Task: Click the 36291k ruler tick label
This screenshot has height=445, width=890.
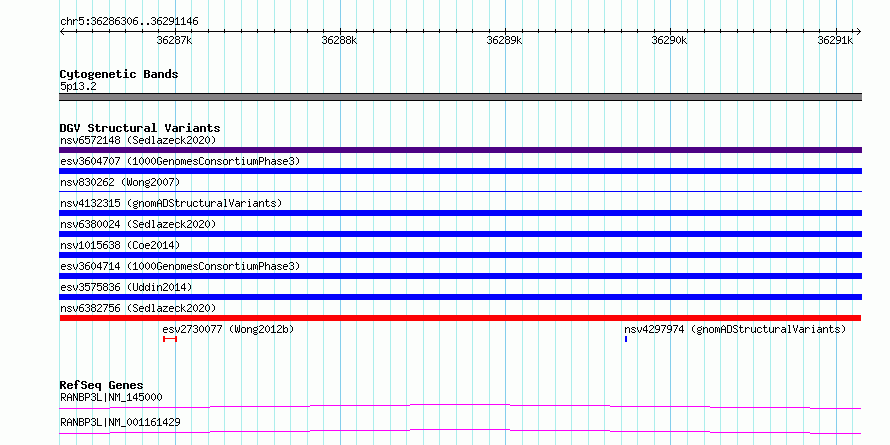Action: pyautogui.click(x=835, y=40)
